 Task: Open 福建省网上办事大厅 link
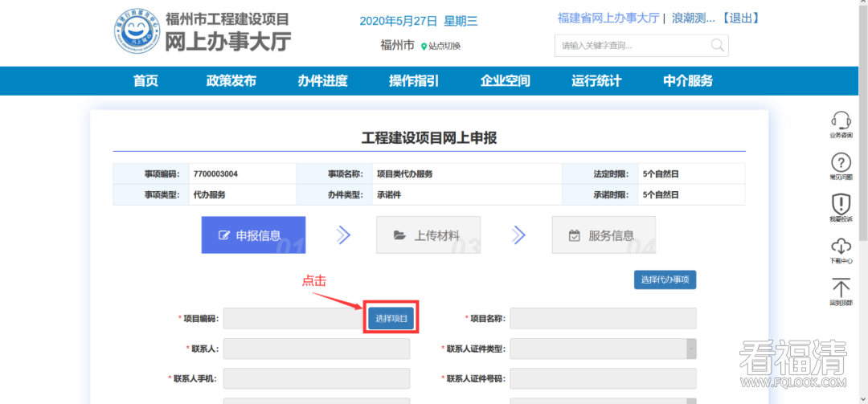pyautogui.click(x=608, y=18)
